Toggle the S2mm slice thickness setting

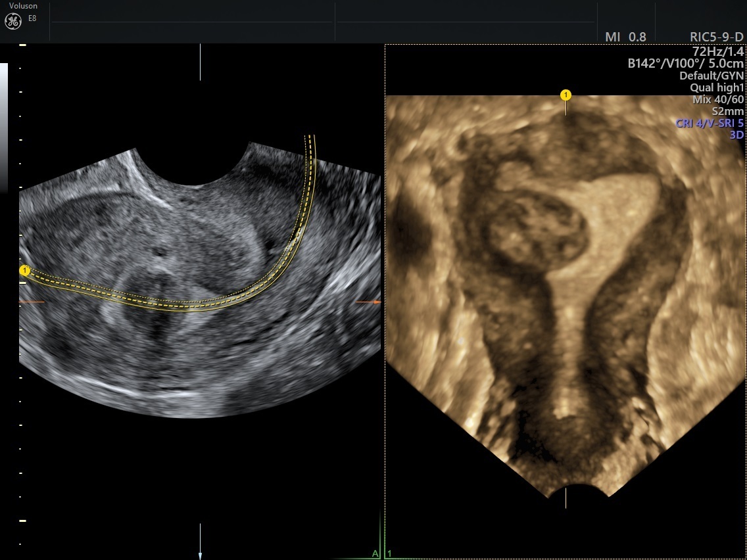(729, 110)
